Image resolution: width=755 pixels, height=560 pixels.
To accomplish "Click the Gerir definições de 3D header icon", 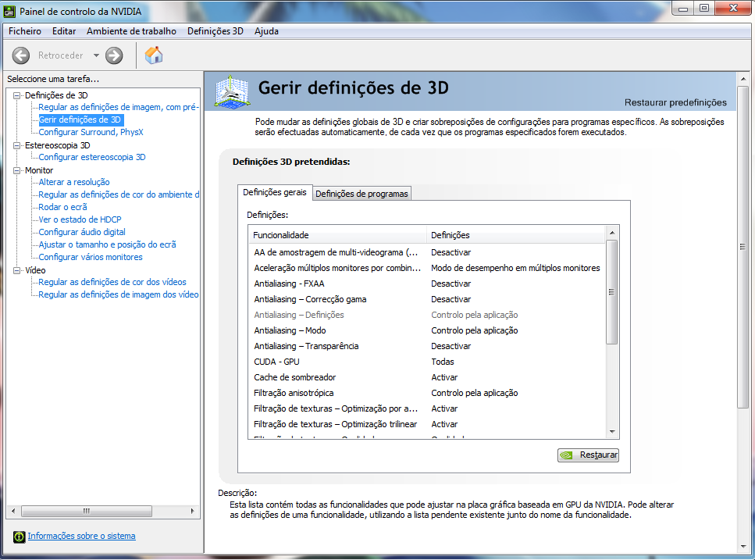I will pos(232,91).
